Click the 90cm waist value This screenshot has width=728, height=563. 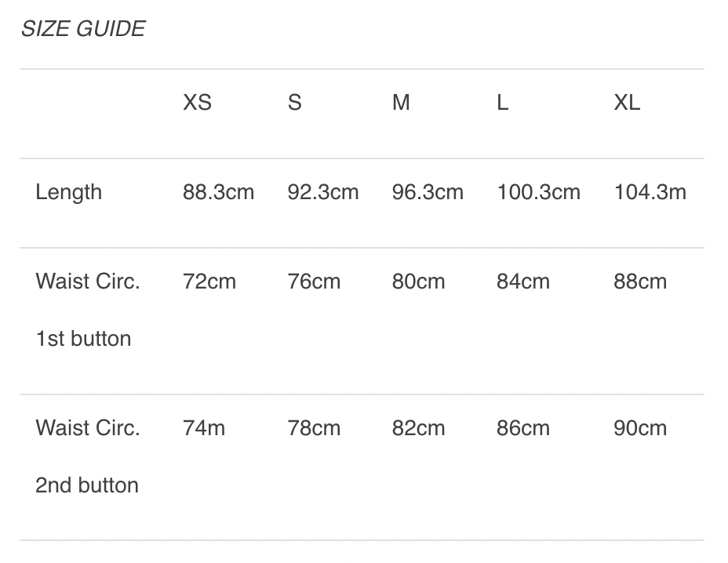click(x=640, y=428)
